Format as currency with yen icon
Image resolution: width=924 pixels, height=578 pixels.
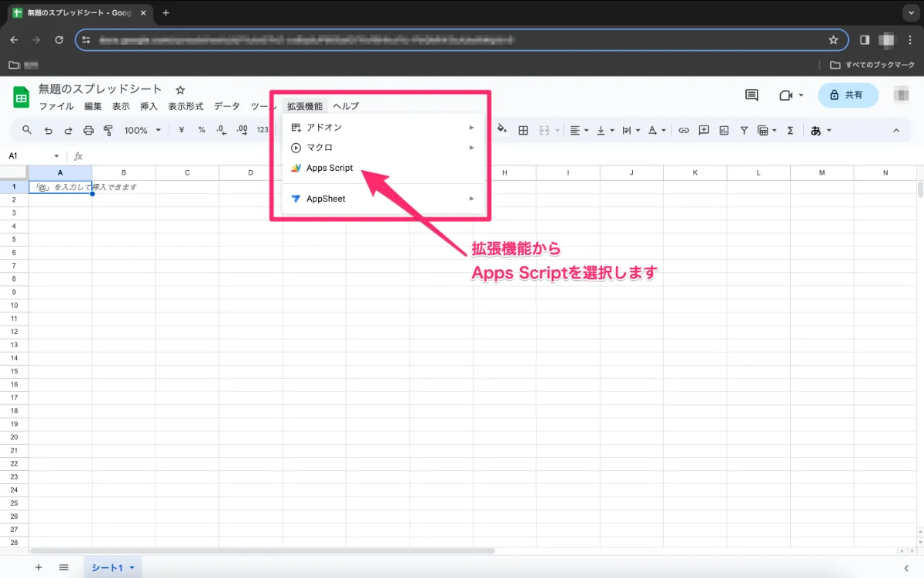coord(182,130)
